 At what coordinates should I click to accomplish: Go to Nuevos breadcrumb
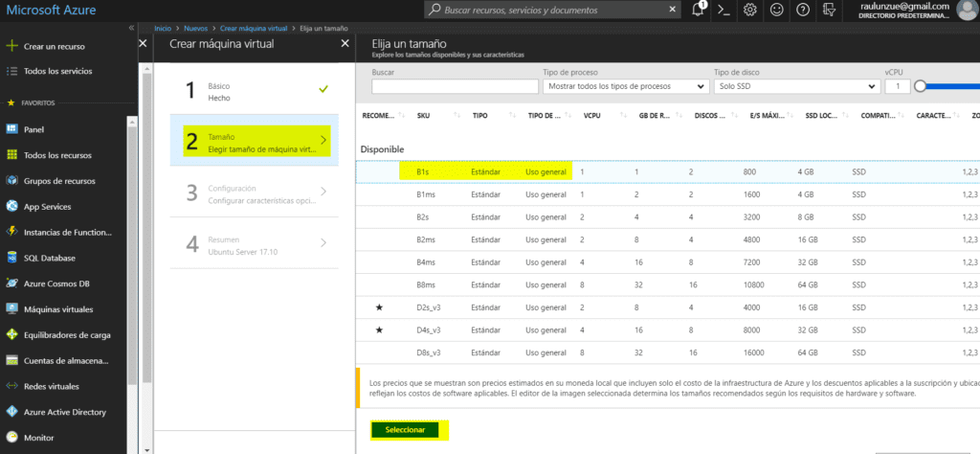pos(195,28)
